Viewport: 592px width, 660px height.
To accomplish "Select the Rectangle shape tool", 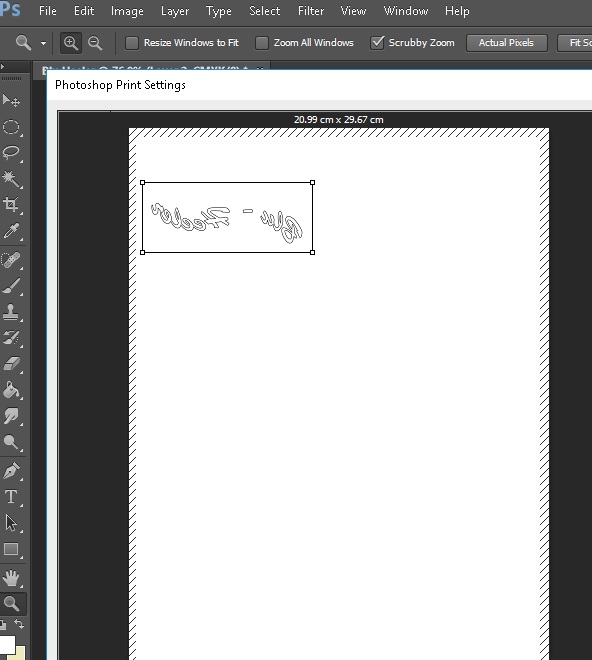I will coord(11,549).
